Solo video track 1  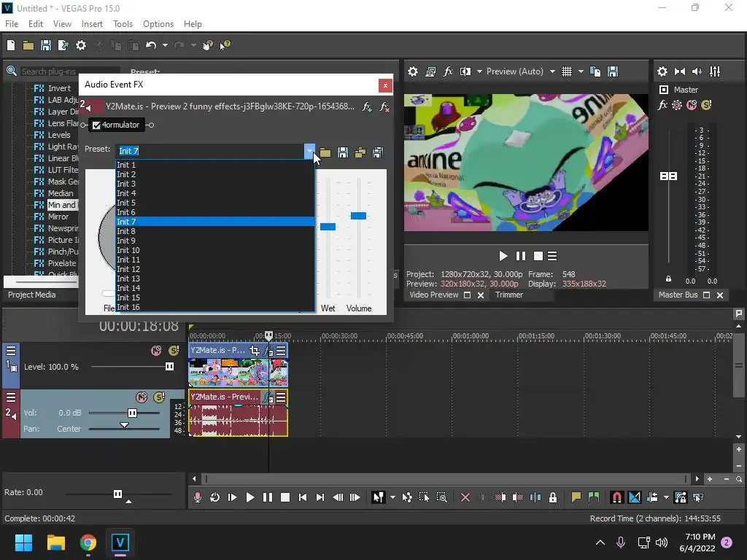tap(174, 351)
